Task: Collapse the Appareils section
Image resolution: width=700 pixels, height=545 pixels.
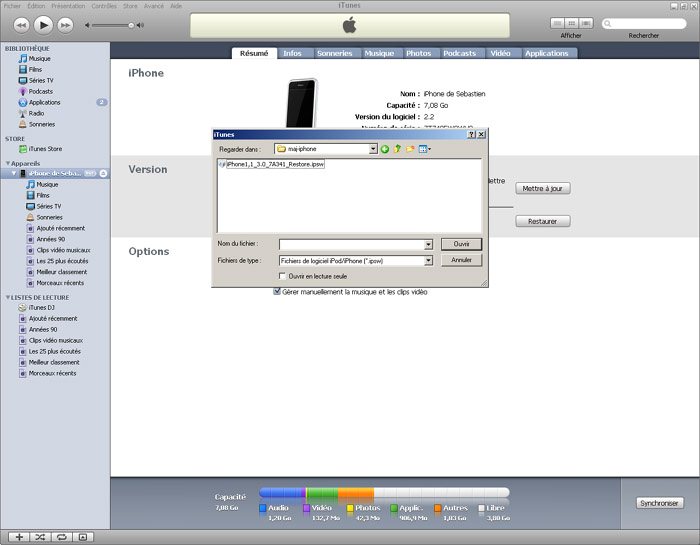Action: tap(8, 163)
